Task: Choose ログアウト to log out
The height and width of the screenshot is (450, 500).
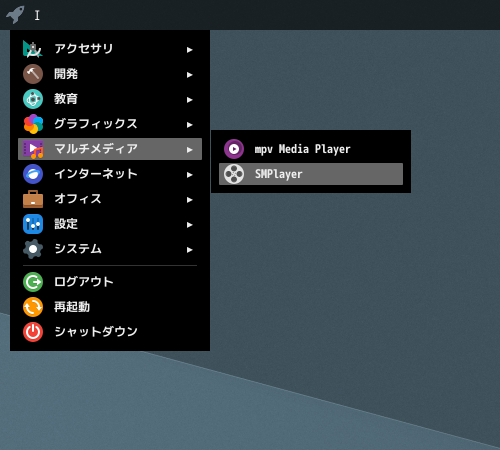Action: click(110, 282)
